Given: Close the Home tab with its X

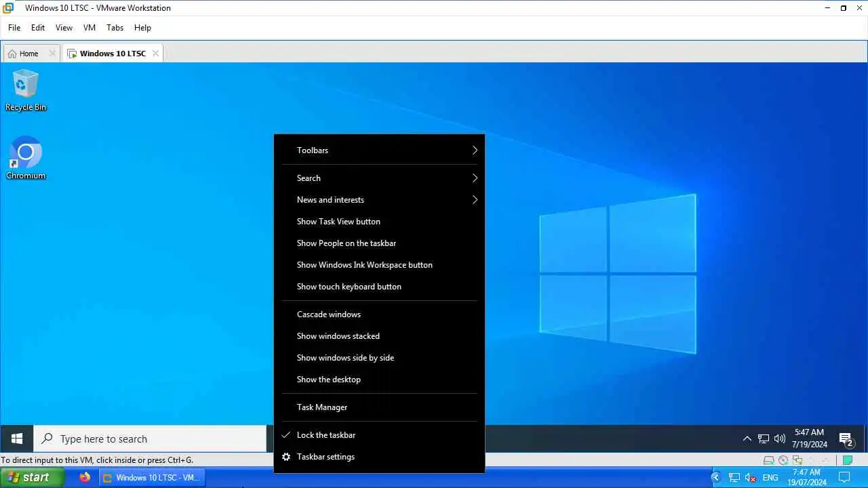Looking at the screenshot, I should pyautogui.click(x=52, y=53).
